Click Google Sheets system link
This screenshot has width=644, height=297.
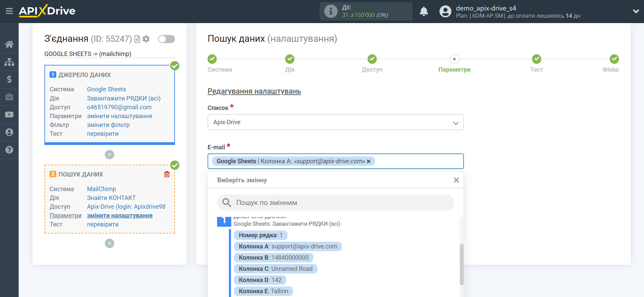point(106,89)
